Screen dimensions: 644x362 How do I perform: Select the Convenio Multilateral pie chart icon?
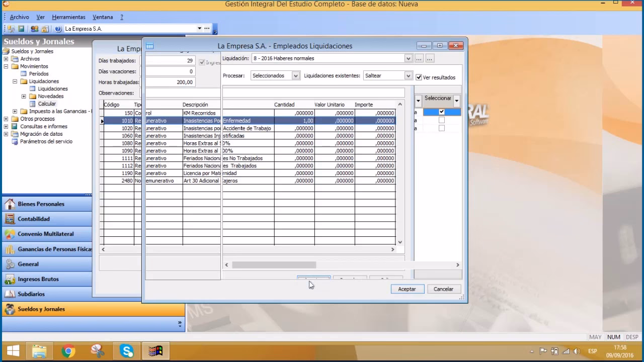10,234
